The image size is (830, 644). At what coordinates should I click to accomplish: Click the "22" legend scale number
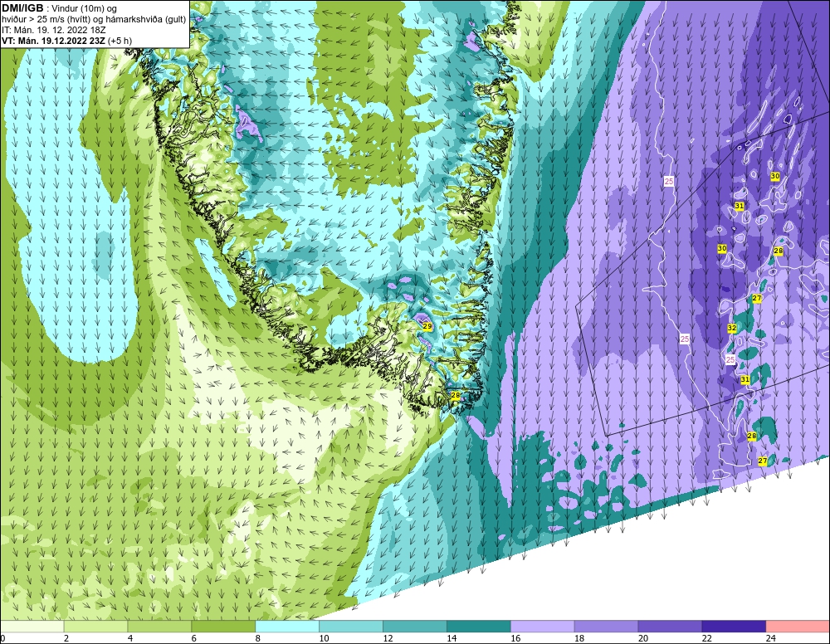706,638
